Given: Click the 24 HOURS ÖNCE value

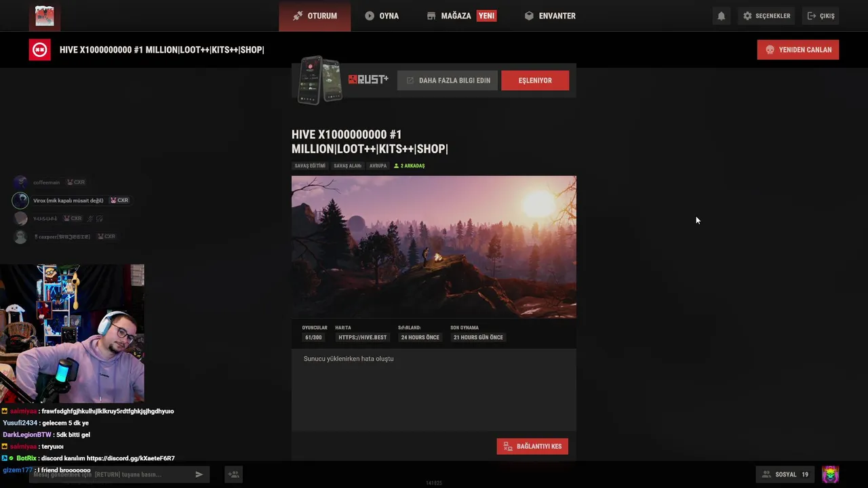Looking at the screenshot, I should 420,337.
